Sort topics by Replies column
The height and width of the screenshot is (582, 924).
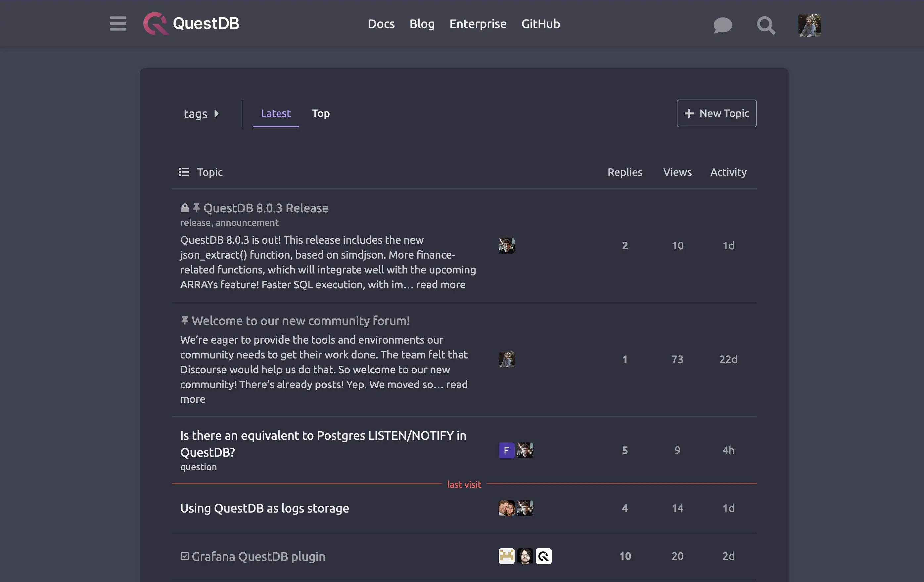pyautogui.click(x=624, y=172)
